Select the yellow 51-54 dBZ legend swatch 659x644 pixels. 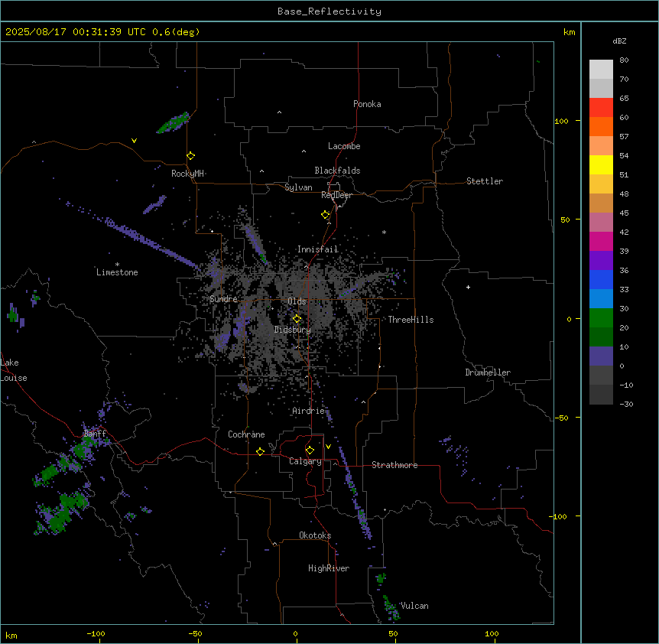tap(601, 164)
